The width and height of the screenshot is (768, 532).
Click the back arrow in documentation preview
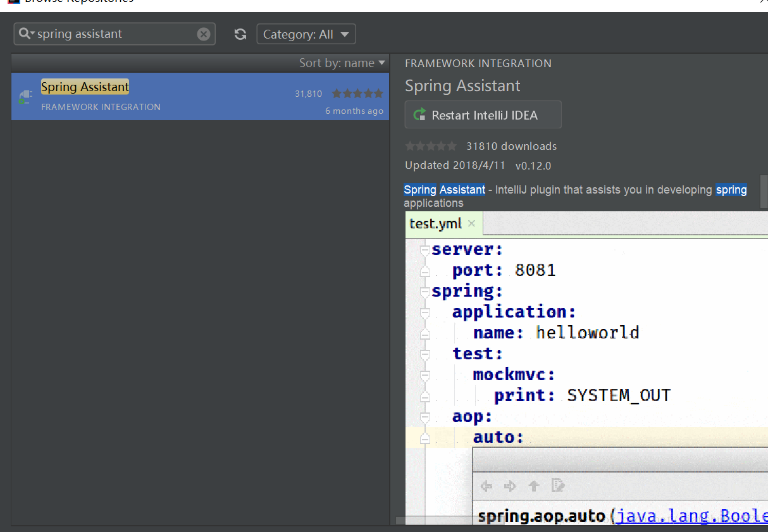click(x=486, y=486)
